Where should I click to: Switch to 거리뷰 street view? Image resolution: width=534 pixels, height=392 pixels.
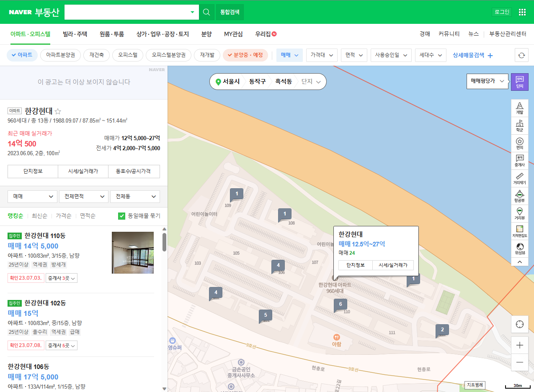(x=519, y=213)
